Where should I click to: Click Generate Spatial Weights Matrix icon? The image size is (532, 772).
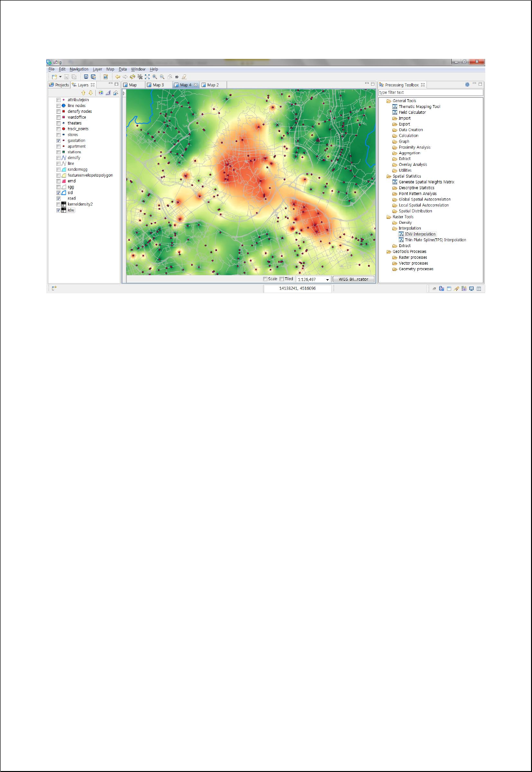pyautogui.click(x=395, y=182)
